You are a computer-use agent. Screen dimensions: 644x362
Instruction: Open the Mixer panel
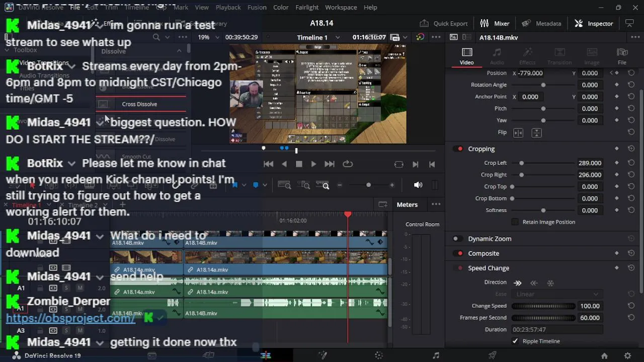tap(495, 23)
